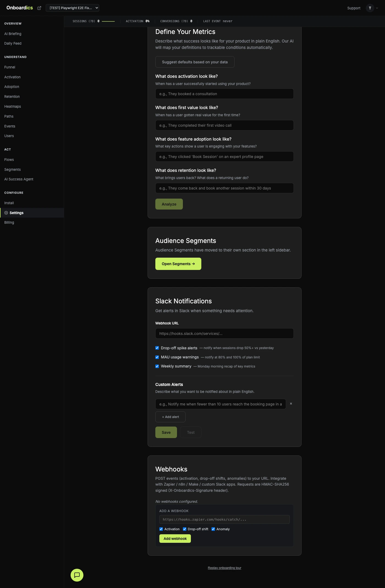Focus the feature adoption definition input
Screen dimensions: 385x588
coord(224,156)
